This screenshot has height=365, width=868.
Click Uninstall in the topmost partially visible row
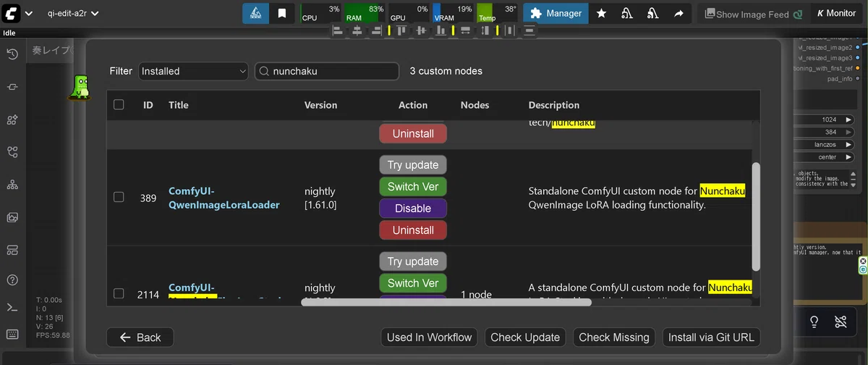[x=413, y=133]
